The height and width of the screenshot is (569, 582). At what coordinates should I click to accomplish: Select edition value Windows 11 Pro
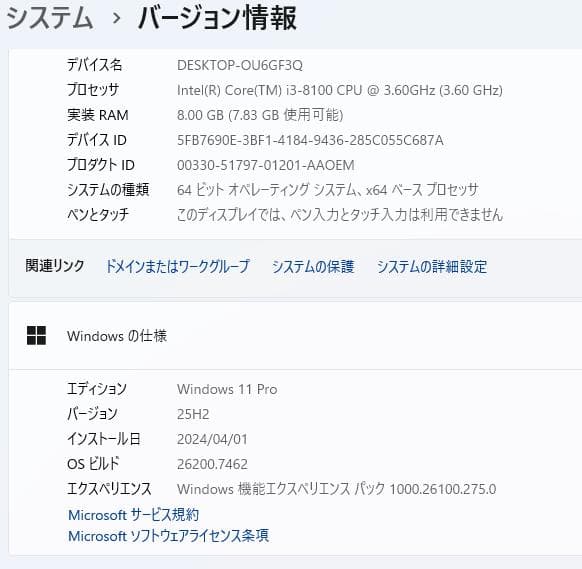tap(227, 389)
